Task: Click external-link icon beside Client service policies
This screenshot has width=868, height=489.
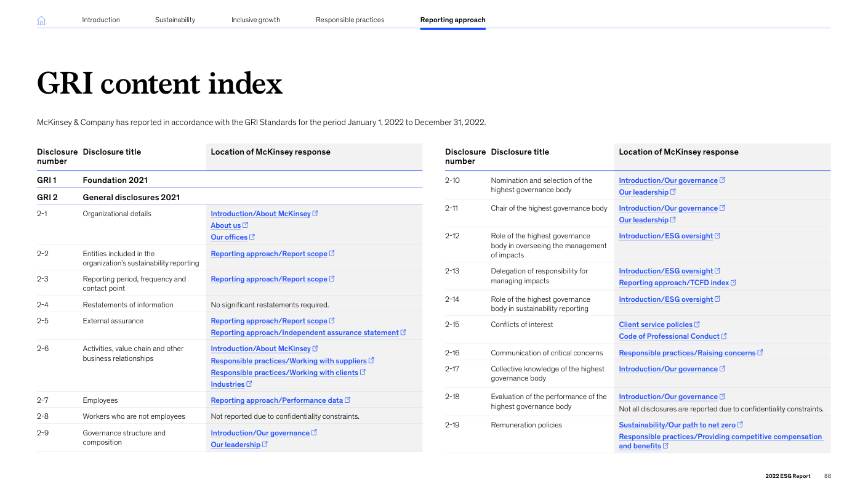Action: [x=697, y=325]
